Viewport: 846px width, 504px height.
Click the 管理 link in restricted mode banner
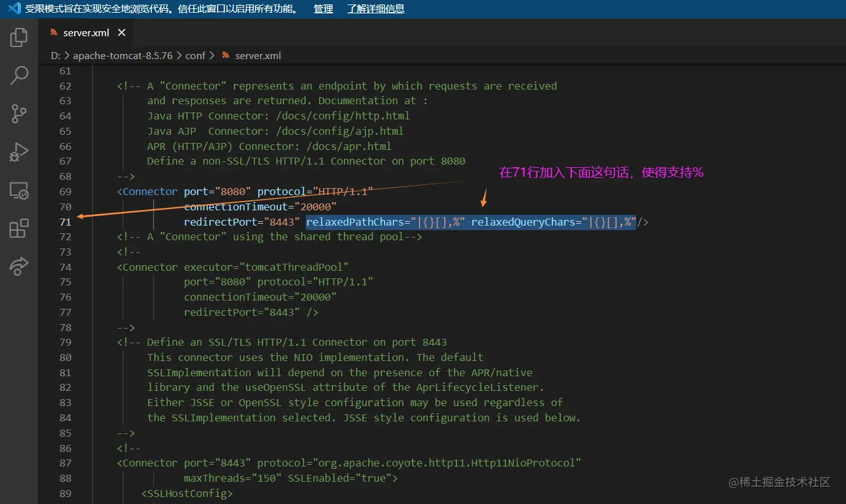coord(324,8)
